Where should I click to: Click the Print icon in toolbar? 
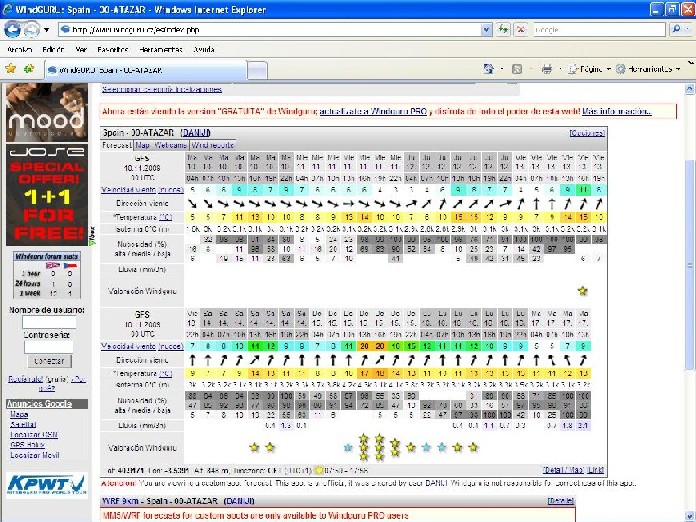pyautogui.click(x=546, y=69)
